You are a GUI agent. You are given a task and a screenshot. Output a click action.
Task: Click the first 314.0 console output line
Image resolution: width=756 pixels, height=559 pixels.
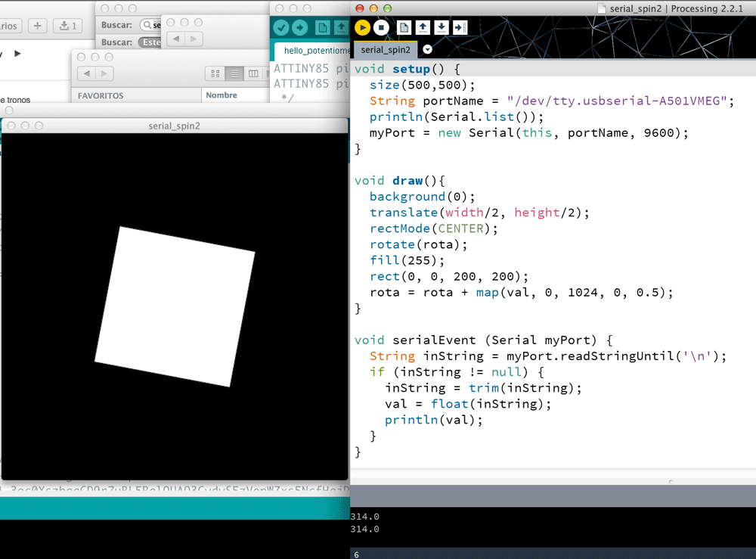pyautogui.click(x=364, y=517)
